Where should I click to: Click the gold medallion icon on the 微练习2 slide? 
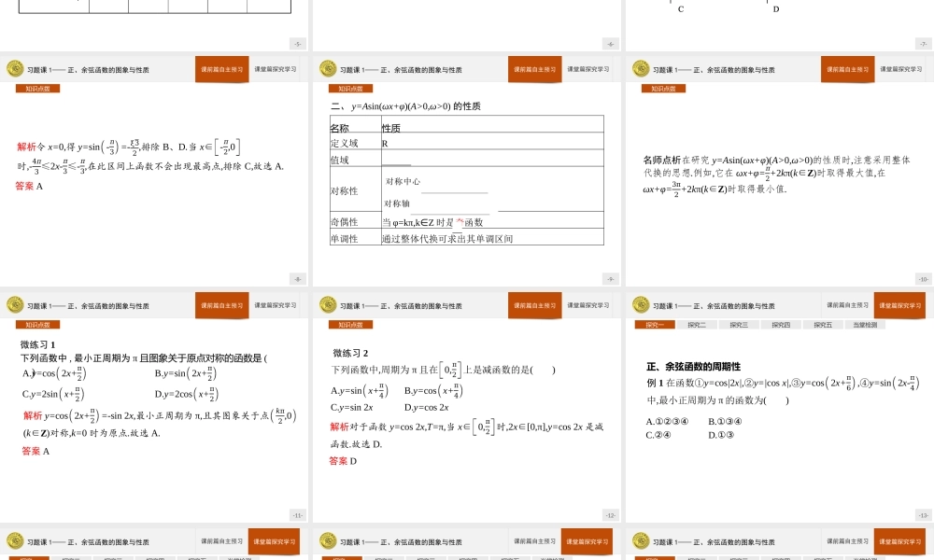(x=326, y=305)
